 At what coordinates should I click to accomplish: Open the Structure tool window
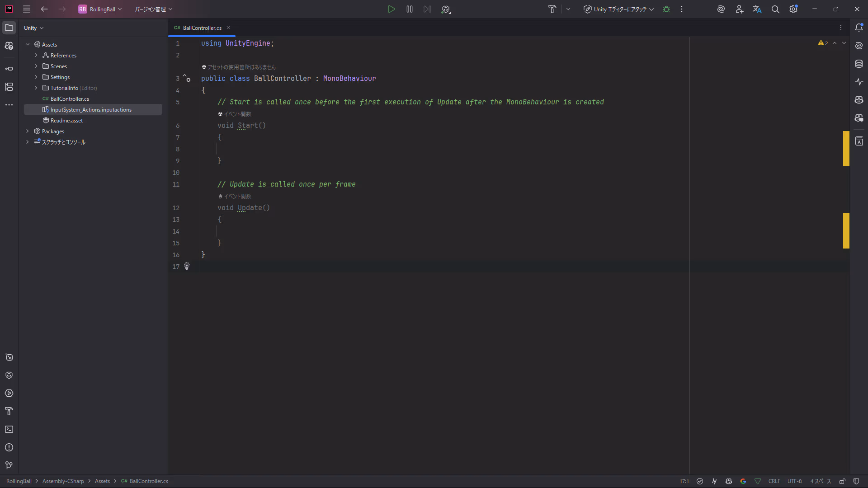click(9, 87)
